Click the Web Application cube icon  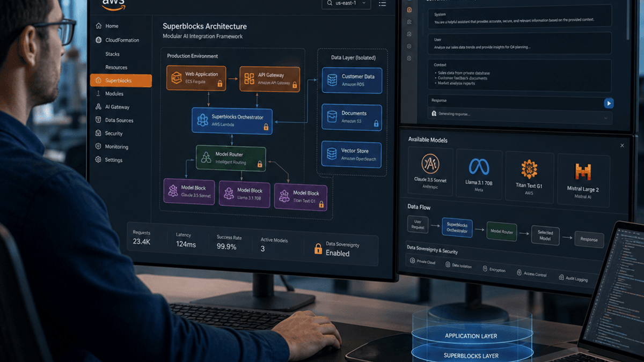coord(177,78)
